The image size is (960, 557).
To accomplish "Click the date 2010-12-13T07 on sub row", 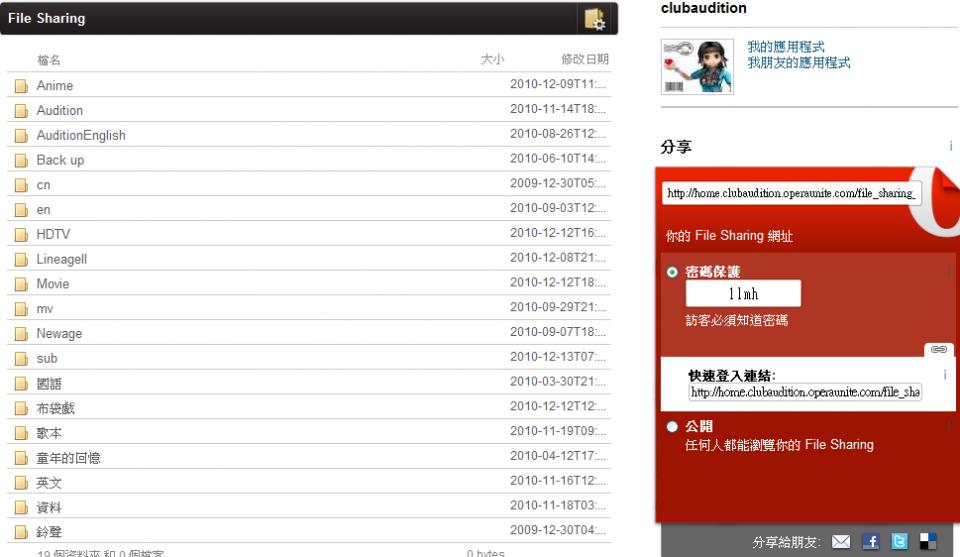I will point(558,357).
